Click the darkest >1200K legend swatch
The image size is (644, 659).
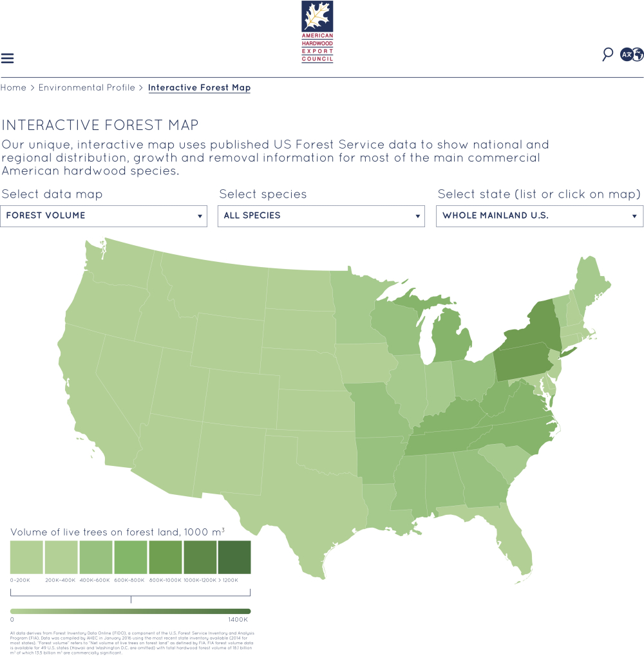234,556
